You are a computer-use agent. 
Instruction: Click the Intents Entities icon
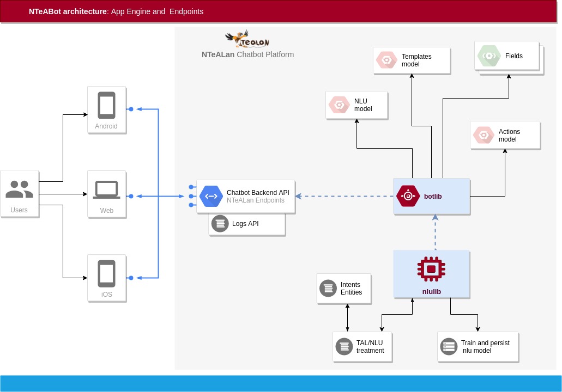tap(328, 289)
